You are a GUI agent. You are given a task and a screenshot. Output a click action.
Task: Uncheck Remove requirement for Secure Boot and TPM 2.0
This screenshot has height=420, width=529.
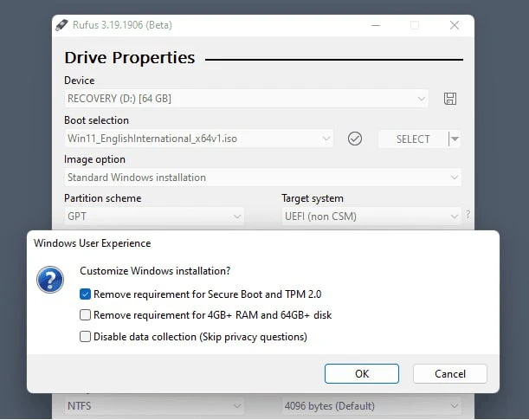pyautogui.click(x=85, y=294)
